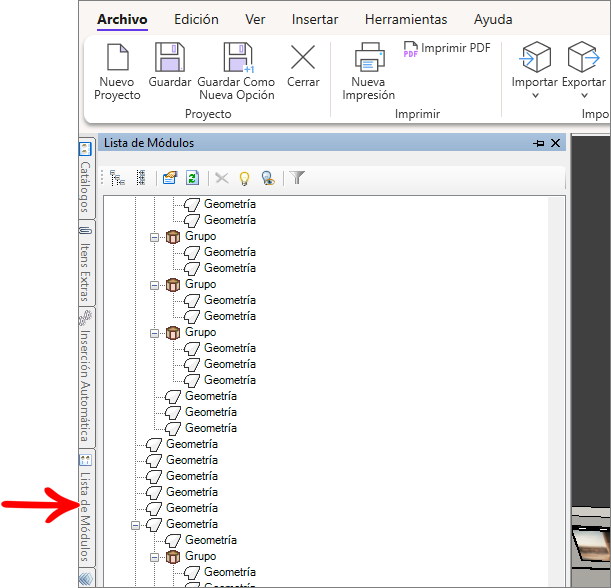Switch to Lista de Módulos side tab
The width and height of the screenshot is (611, 588).
[86, 507]
